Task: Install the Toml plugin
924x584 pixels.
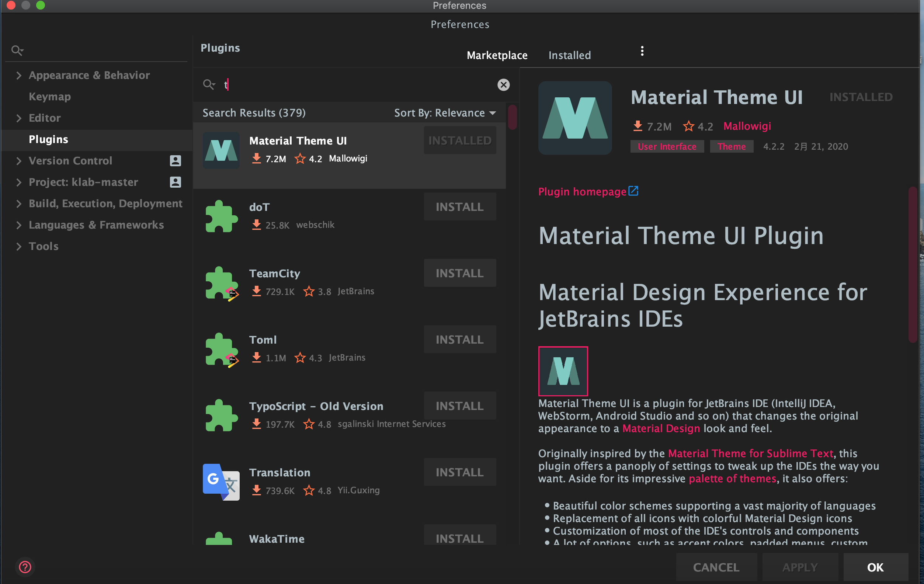Action: pyautogui.click(x=460, y=339)
